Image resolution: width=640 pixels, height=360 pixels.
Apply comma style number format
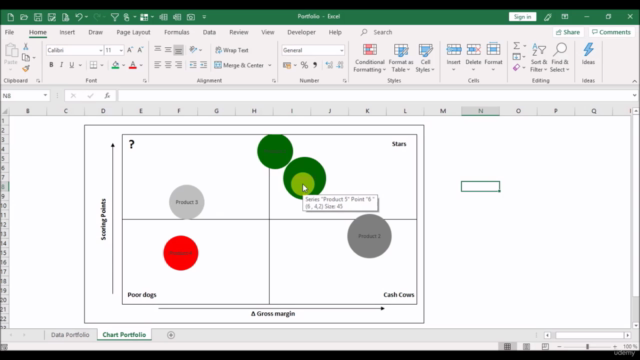315,65
